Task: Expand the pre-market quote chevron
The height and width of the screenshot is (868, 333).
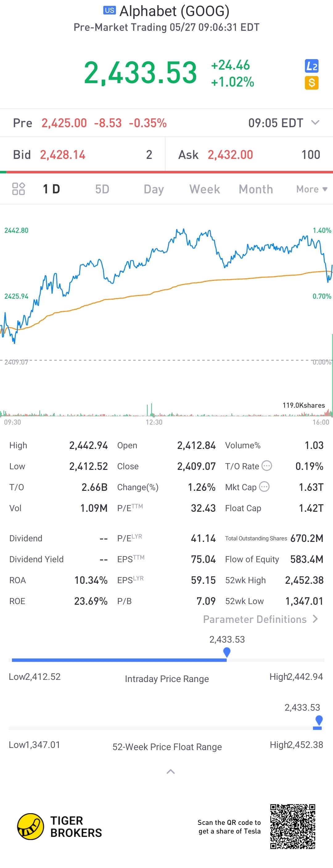Action: click(315, 122)
